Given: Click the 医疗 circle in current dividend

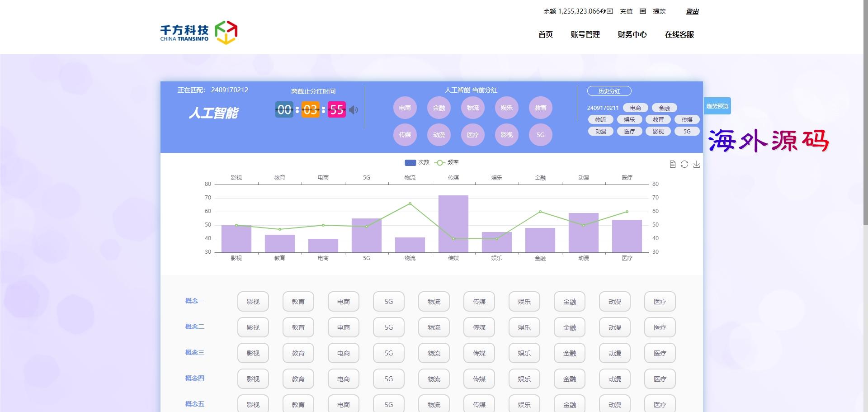Looking at the screenshot, I should (473, 135).
